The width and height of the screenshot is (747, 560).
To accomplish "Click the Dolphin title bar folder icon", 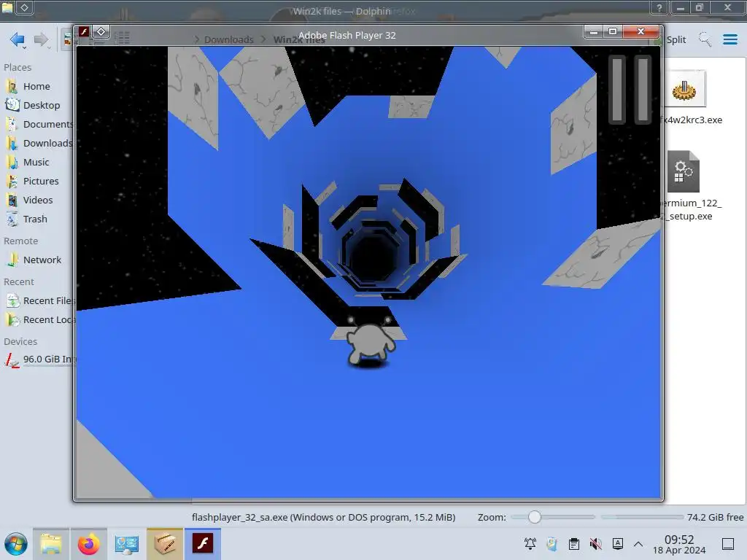I will pyautogui.click(x=7, y=7).
